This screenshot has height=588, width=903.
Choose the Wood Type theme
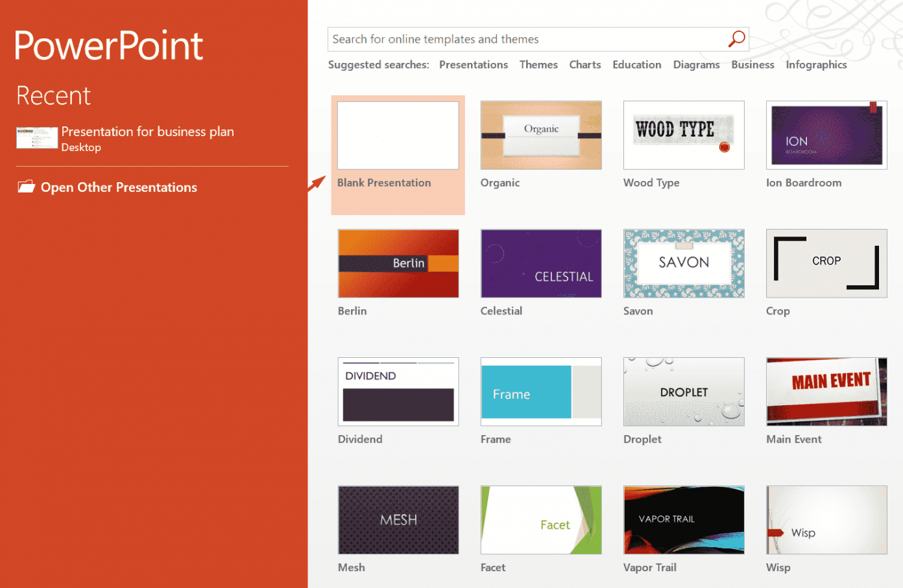[683, 134]
